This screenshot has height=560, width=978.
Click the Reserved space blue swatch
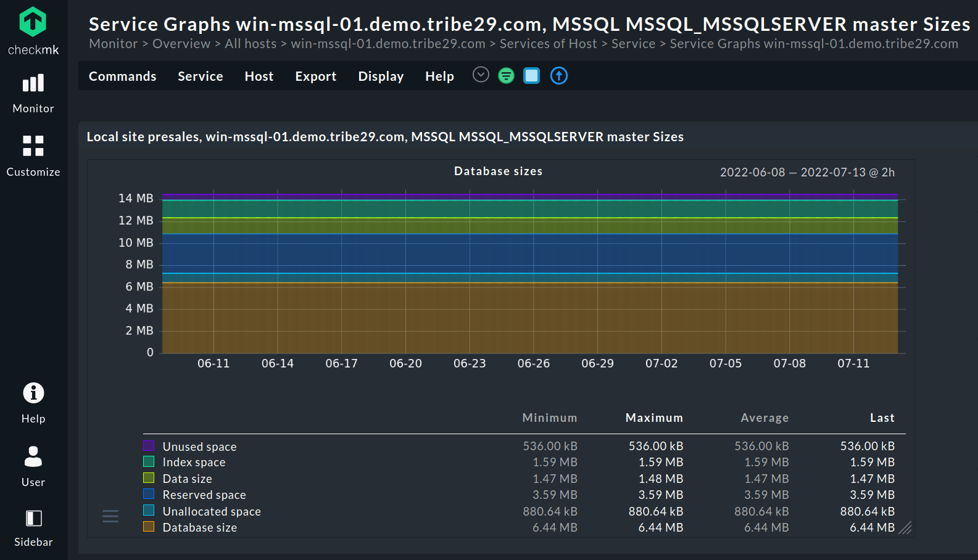coord(149,494)
